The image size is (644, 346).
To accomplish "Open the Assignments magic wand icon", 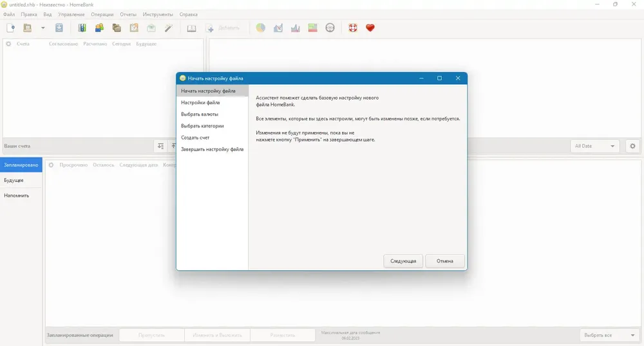I will click(x=168, y=28).
